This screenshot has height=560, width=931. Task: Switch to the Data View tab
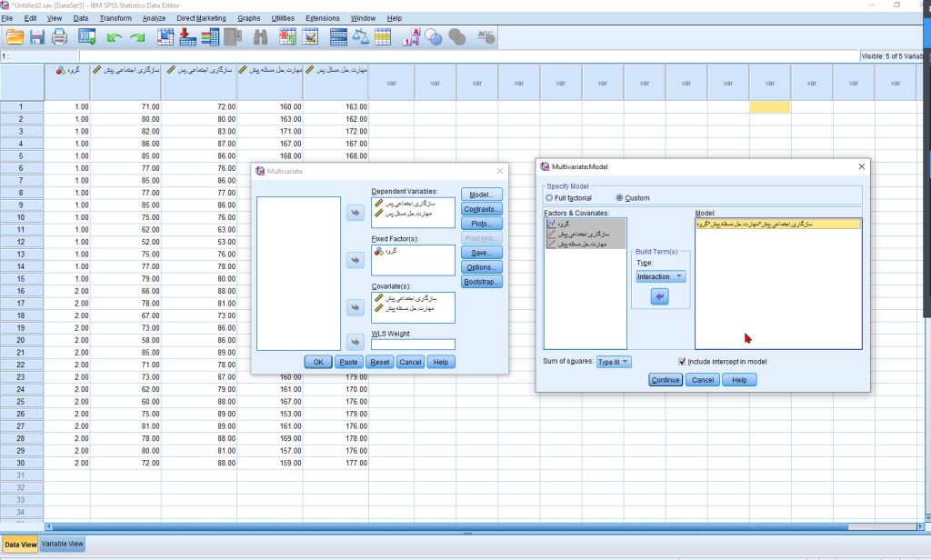[x=20, y=545]
